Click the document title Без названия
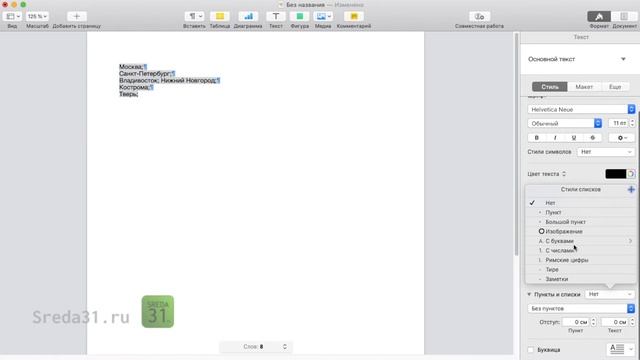Screen dimensions: 640x360 coord(306,5)
